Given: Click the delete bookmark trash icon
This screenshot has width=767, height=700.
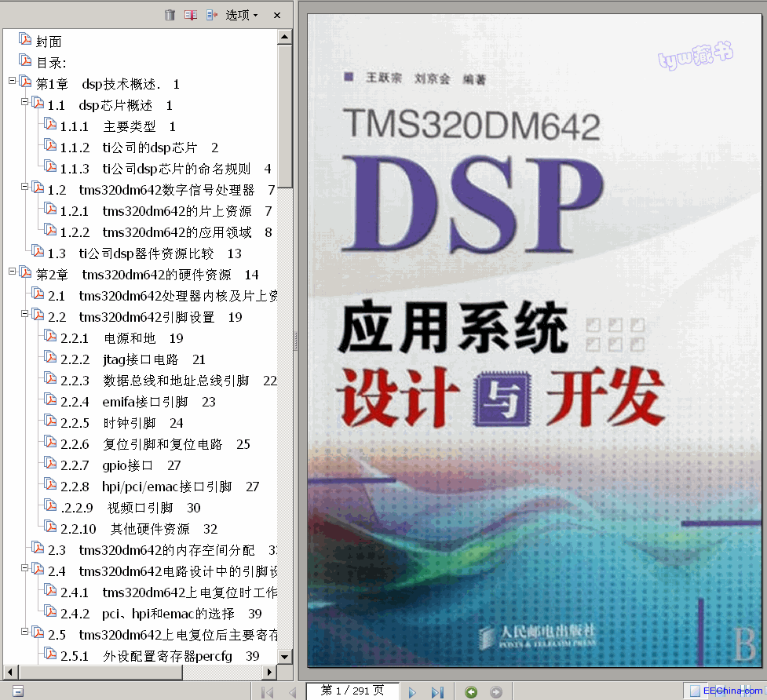Looking at the screenshot, I should tap(170, 15).
